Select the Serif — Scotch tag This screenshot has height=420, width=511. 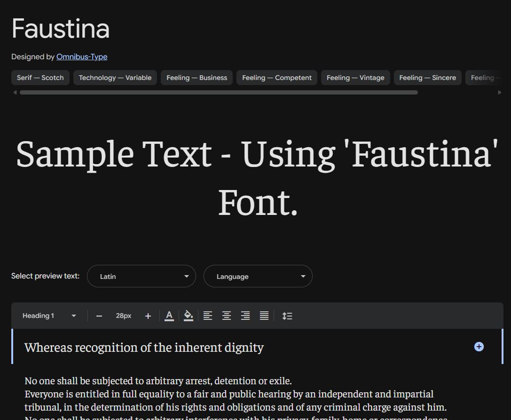(40, 78)
